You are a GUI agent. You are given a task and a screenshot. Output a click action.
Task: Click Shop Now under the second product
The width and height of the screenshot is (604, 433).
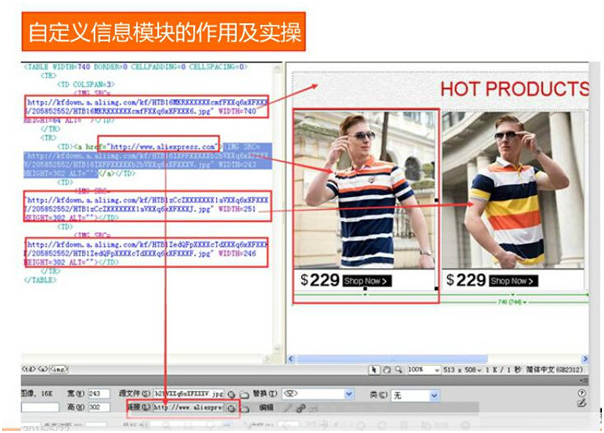(513, 281)
